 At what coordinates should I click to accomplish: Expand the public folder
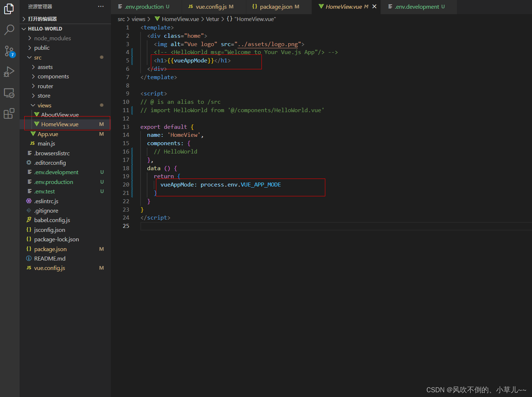pyautogui.click(x=65, y=48)
